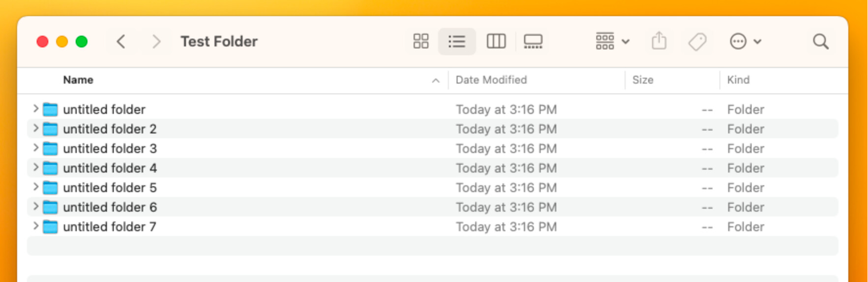Open the search magnifying glass

point(820,42)
